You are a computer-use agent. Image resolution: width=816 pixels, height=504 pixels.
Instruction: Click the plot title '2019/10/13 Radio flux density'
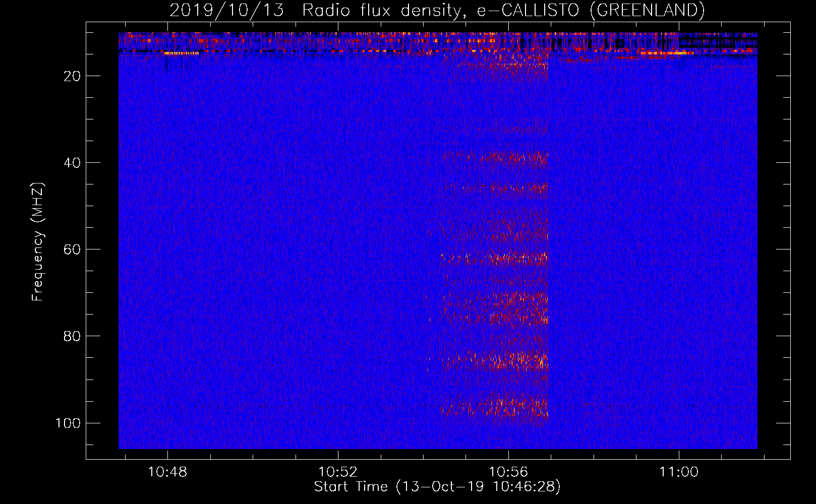[x=437, y=10]
